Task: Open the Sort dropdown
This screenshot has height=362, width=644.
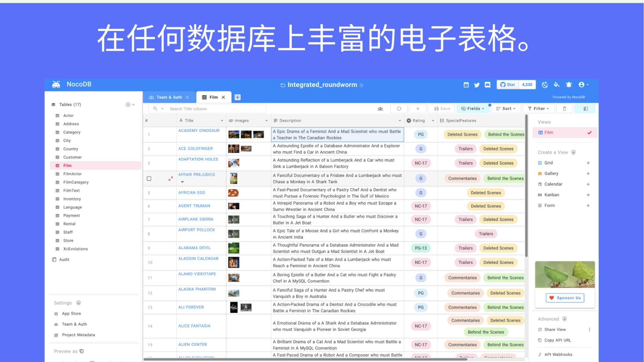Action: click(x=506, y=109)
